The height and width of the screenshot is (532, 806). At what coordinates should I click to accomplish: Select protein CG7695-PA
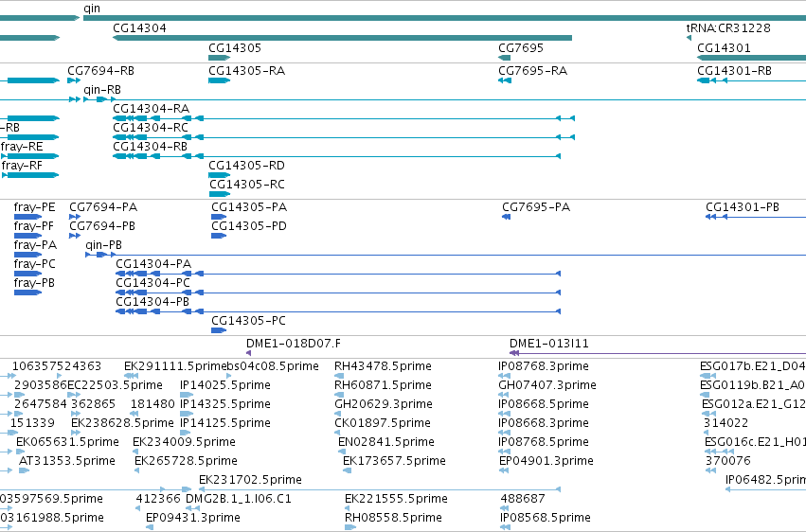tap(507, 217)
